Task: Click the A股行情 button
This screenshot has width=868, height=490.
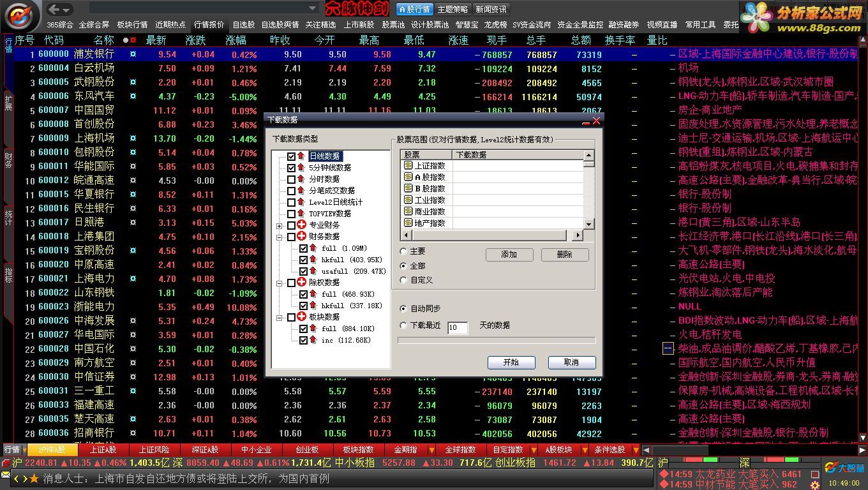Action: (x=415, y=10)
